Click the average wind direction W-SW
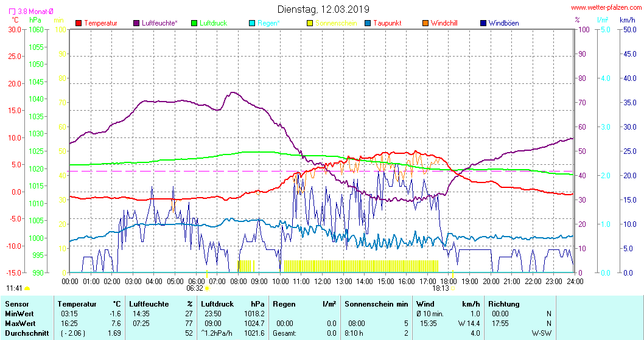The image size is (644, 340). [541, 333]
